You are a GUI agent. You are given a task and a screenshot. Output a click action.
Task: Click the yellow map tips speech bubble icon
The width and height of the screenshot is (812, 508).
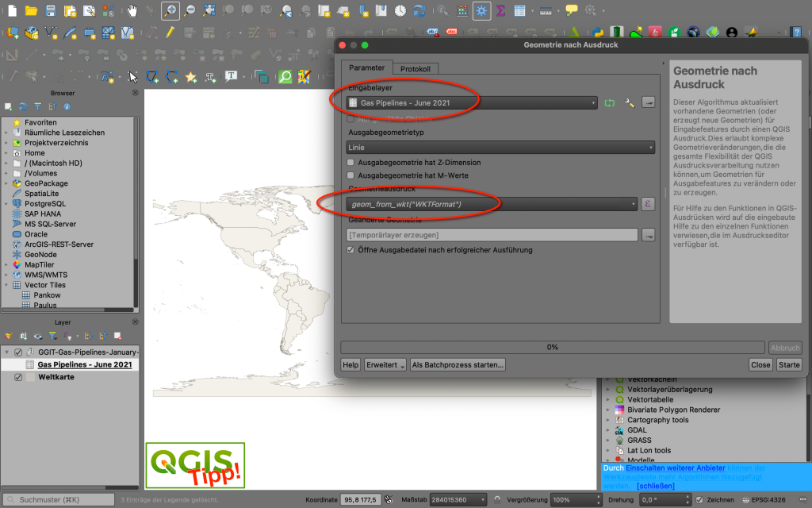[572, 10]
